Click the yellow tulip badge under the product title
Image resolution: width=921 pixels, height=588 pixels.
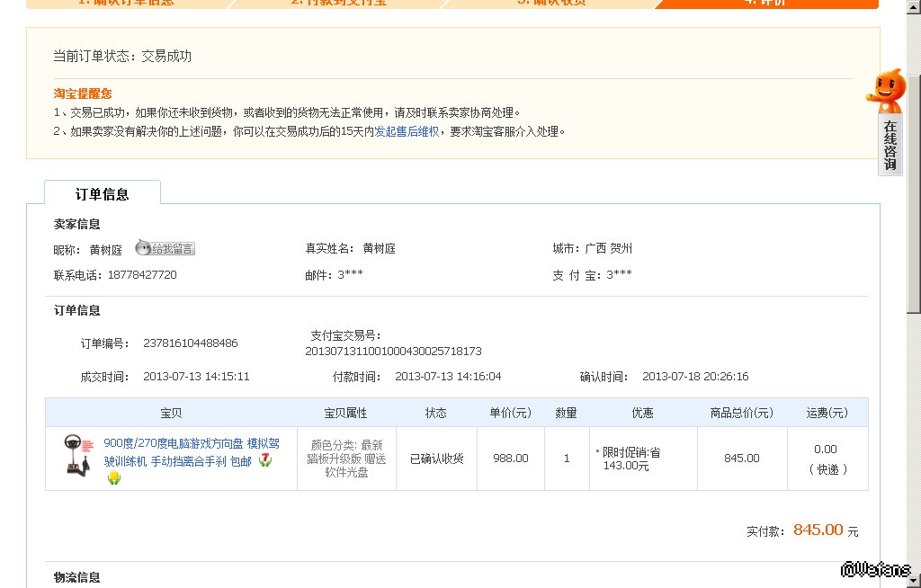(114, 477)
